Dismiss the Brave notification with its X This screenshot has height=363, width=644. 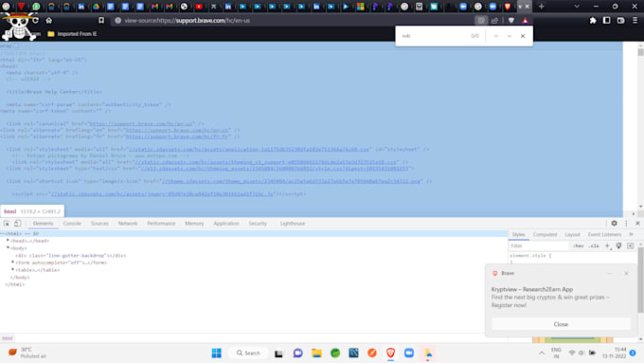point(626,273)
